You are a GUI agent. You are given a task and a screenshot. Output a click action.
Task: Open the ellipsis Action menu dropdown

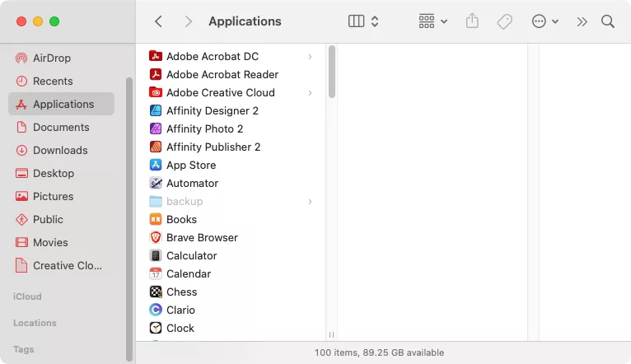pyautogui.click(x=545, y=21)
